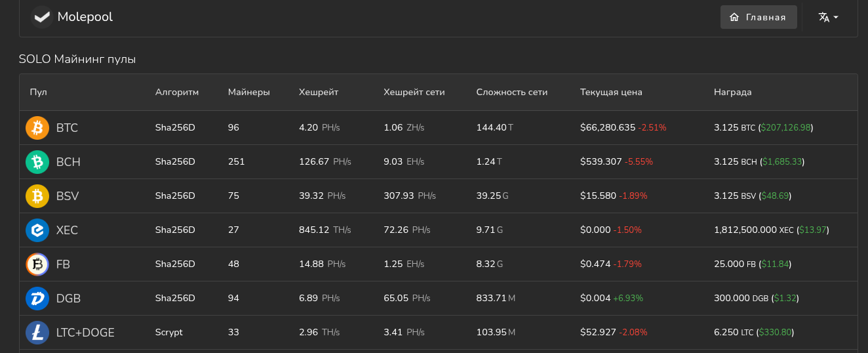
Task: Click the DGB price change +6.93%
Action: [628, 299]
